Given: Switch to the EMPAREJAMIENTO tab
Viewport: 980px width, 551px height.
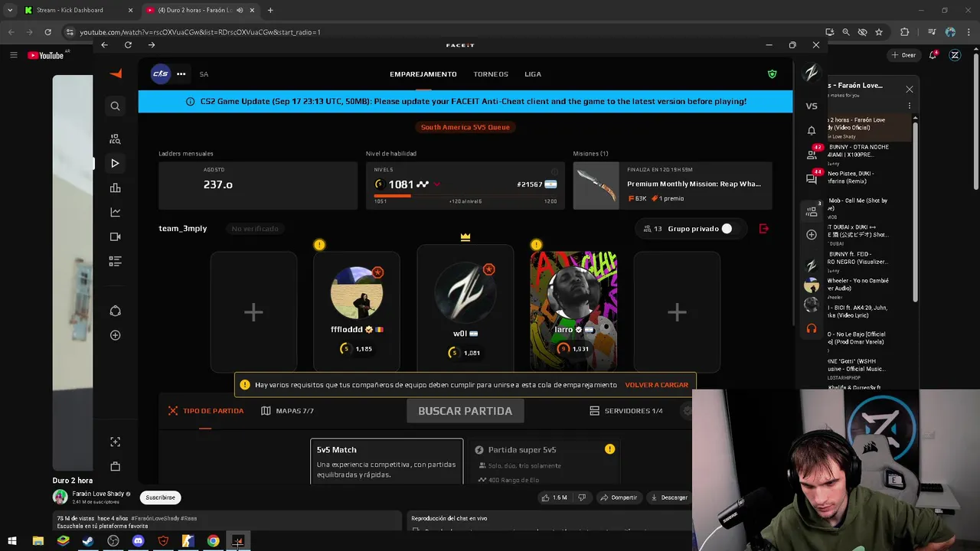Looking at the screenshot, I should (x=423, y=74).
